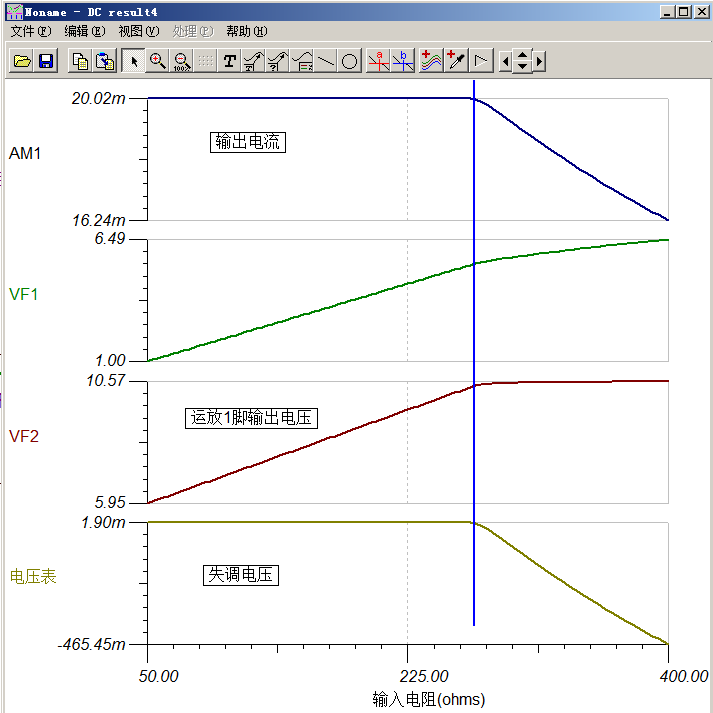
Task: Click the 输出电流 label on the top graph
Action: (x=249, y=142)
